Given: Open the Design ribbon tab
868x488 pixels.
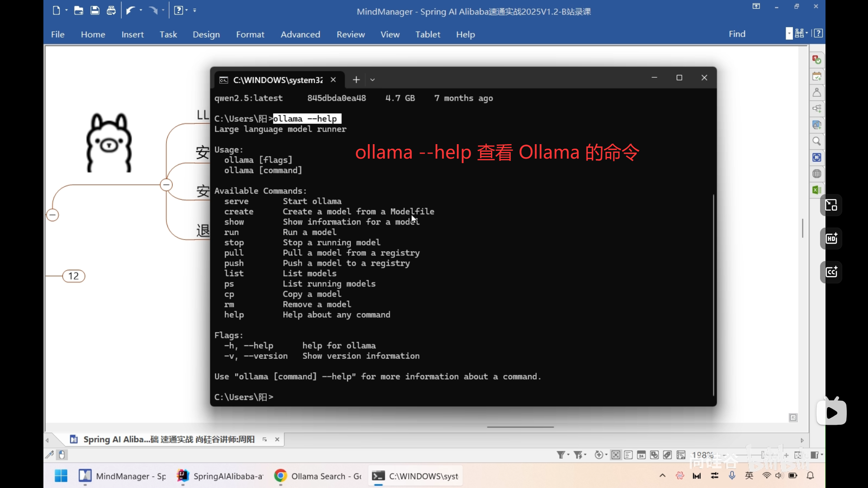Looking at the screenshot, I should point(206,34).
